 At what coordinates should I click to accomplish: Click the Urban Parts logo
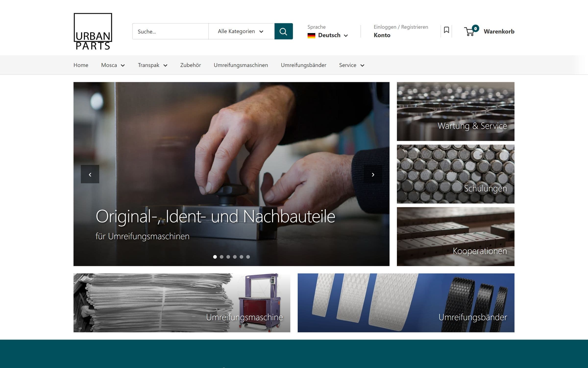click(x=93, y=31)
